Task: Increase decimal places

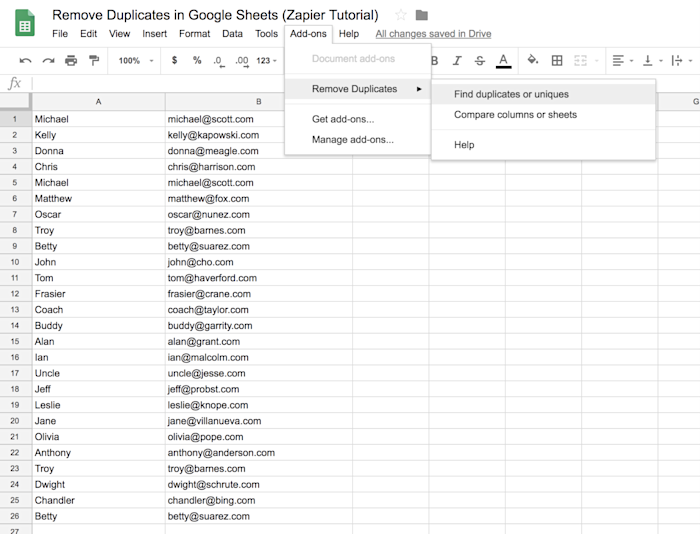Action: (242, 61)
